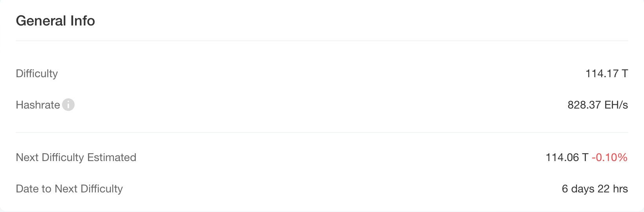Click the divider line under General Info
Screen dimensions: 644x212
point(322,41)
